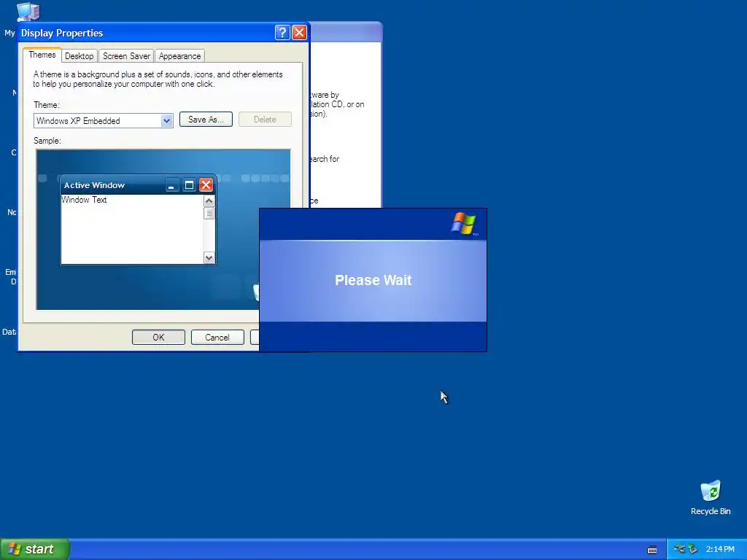Switch to the Desktop tab
This screenshot has height=560, width=747.
(x=79, y=56)
